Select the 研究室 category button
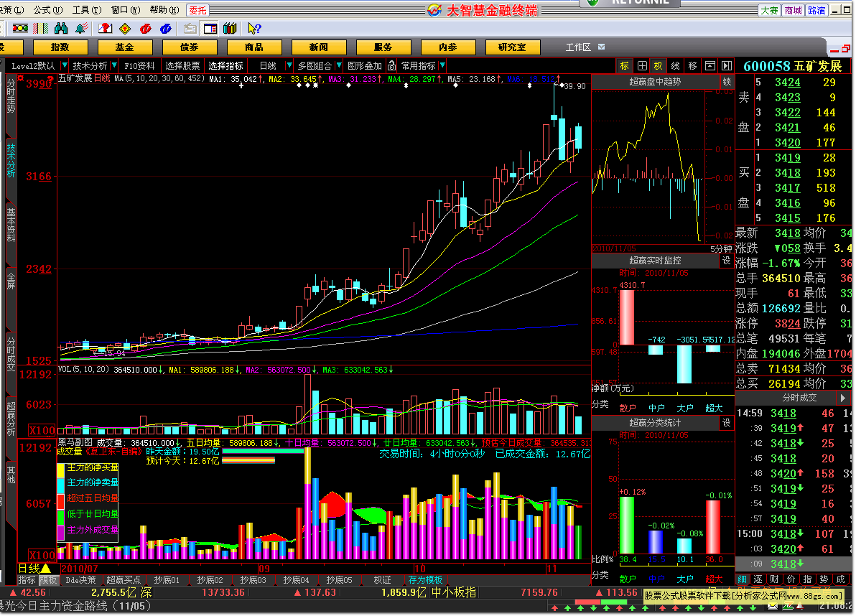 point(513,47)
